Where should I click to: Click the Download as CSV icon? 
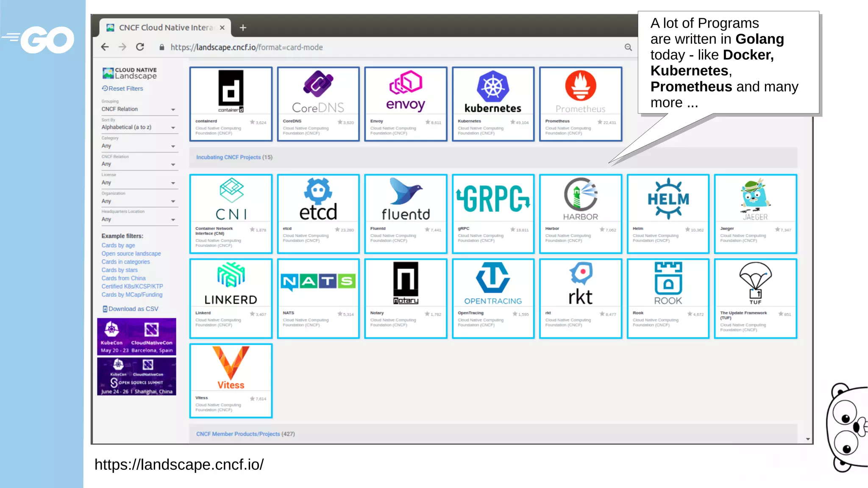tap(105, 309)
